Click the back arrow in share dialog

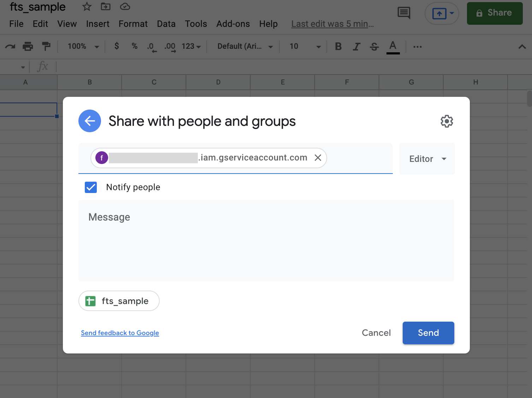(90, 121)
